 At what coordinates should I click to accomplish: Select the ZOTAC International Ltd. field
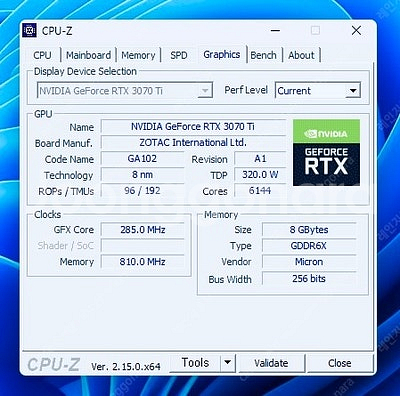point(193,143)
